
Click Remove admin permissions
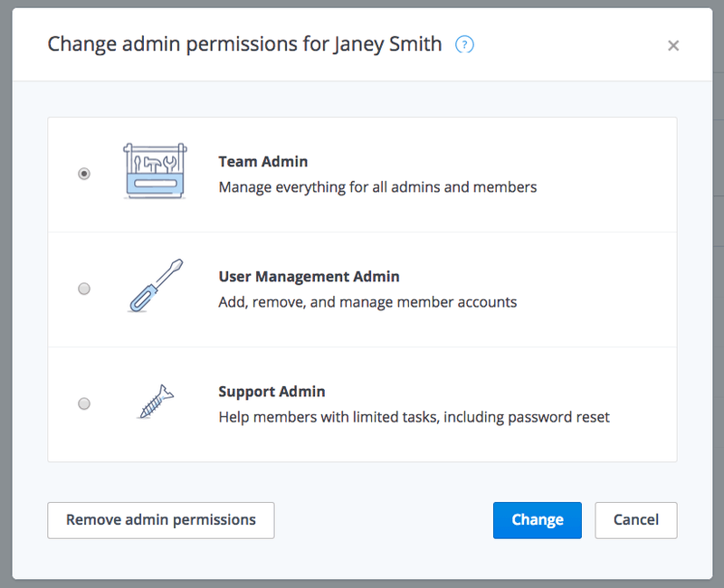tap(160, 519)
